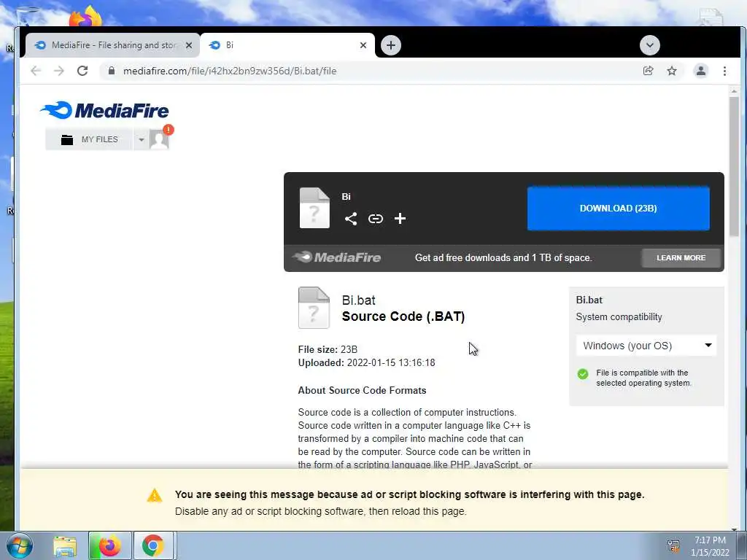747x560 pixels.
Task: Click the Bi file name in dark panel
Action: pyautogui.click(x=346, y=196)
